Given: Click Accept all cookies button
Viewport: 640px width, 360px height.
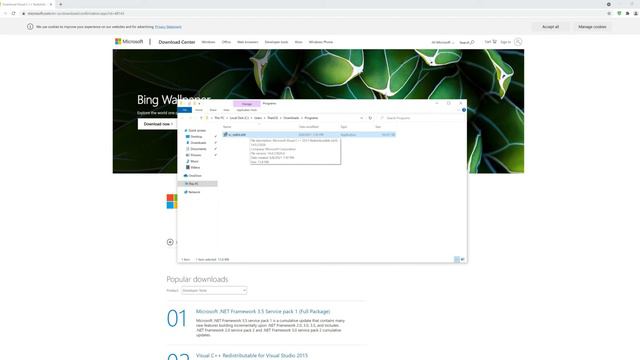Looking at the screenshot, I should pos(550,27).
